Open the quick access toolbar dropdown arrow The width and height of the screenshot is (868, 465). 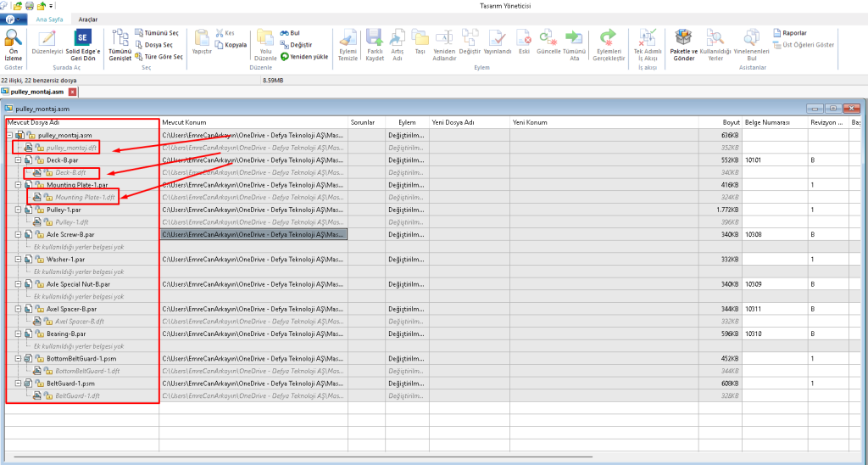tap(51, 6)
